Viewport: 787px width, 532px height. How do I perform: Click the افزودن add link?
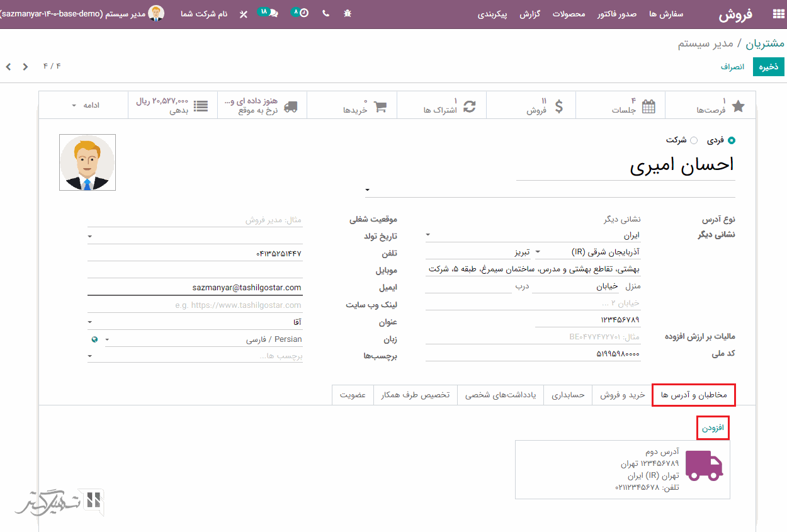[x=713, y=428]
